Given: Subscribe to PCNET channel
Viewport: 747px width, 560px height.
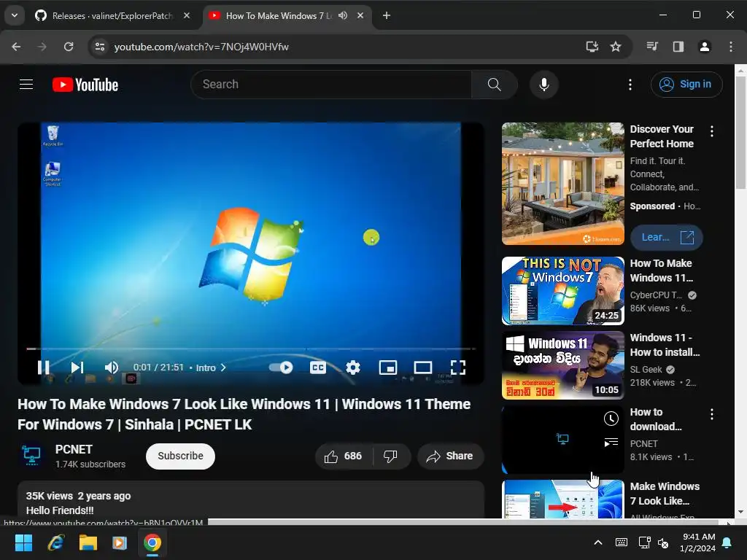Looking at the screenshot, I should [181, 456].
